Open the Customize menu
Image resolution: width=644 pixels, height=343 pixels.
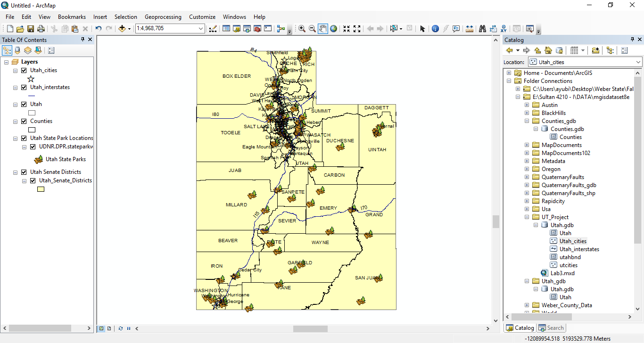click(202, 17)
